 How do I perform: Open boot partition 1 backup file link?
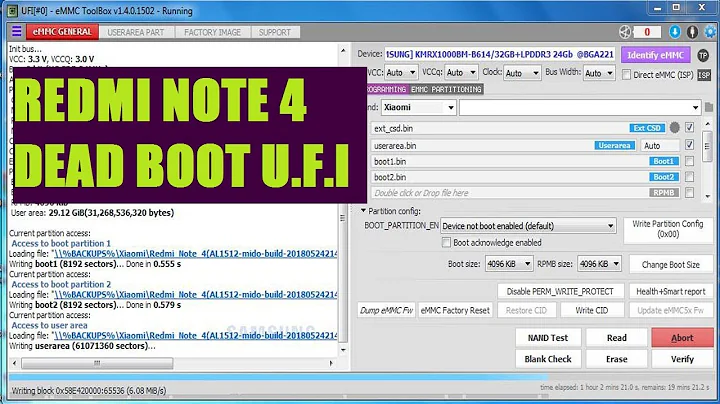pyautogui.click(x=195, y=253)
